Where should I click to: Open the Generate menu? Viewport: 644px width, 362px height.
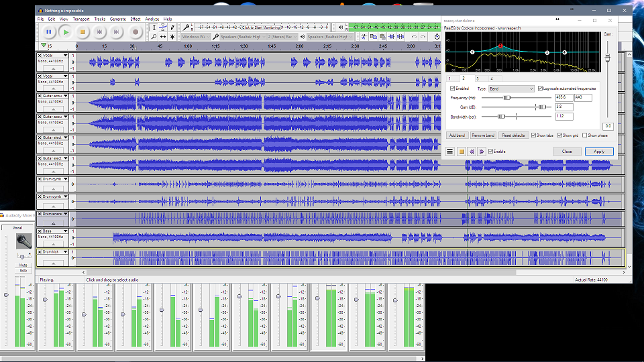click(117, 19)
